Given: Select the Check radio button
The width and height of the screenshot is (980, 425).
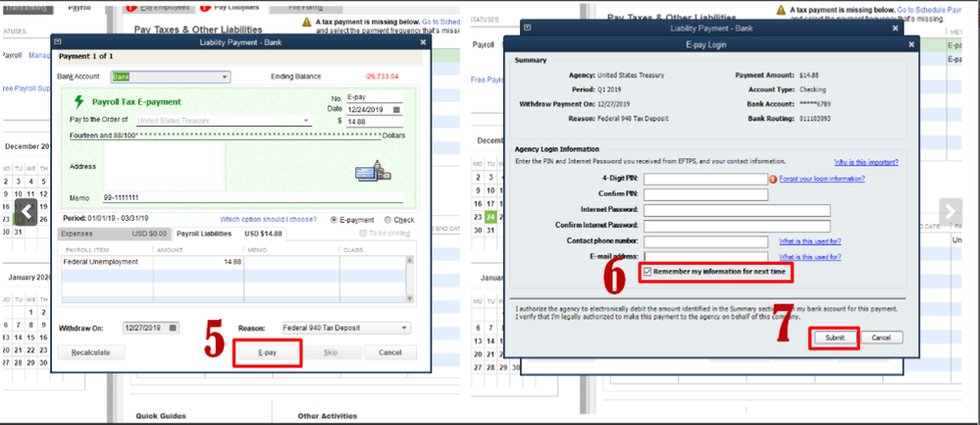Looking at the screenshot, I should pos(387,220).
